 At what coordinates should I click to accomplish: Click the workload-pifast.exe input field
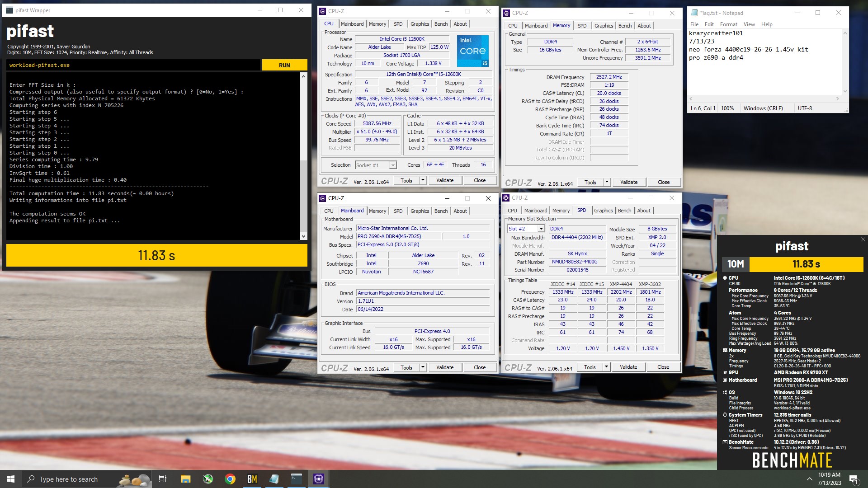click(x=133, y=65)
